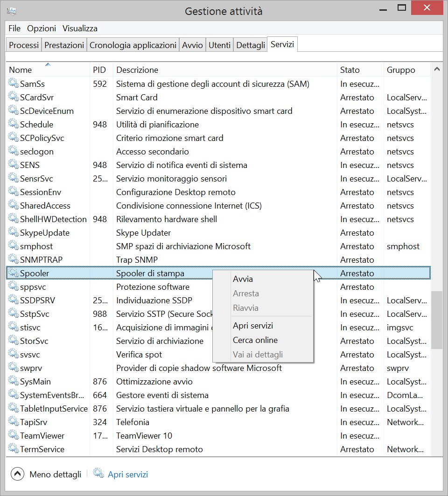Click the description 'Utilità di pianificazione'

tap(157, 124)
